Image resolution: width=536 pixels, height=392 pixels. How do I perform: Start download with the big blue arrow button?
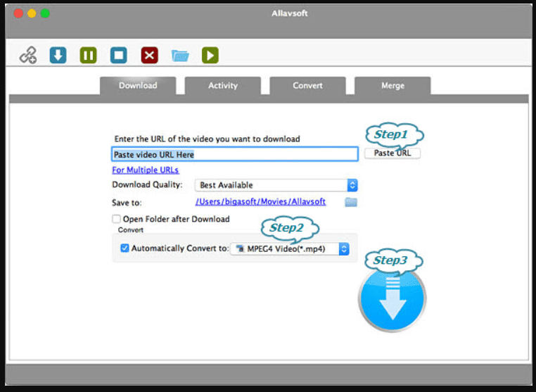[x=393, y=299]
